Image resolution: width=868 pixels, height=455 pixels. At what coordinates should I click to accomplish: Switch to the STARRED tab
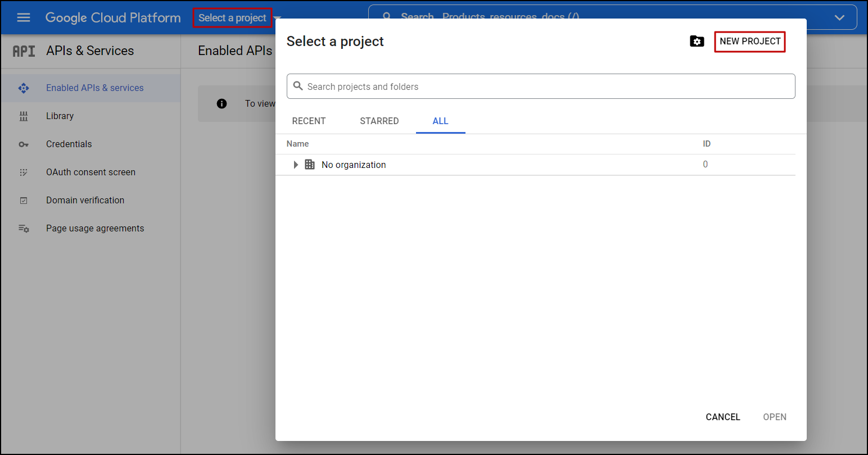pos(379,121)
